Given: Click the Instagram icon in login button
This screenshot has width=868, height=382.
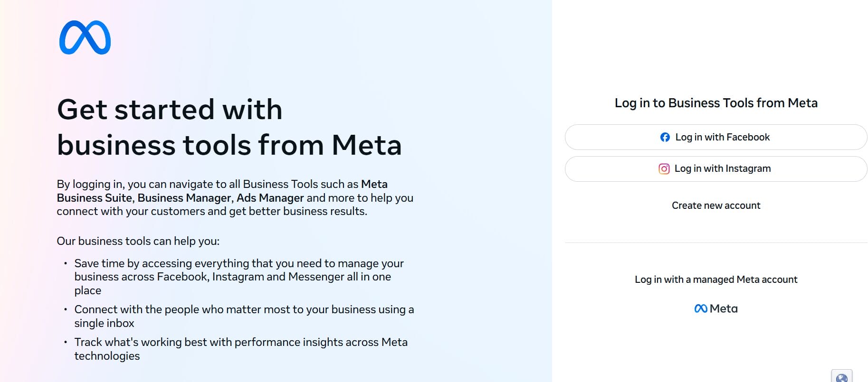Looking at the screenshot, I should (x=664, y=168).
